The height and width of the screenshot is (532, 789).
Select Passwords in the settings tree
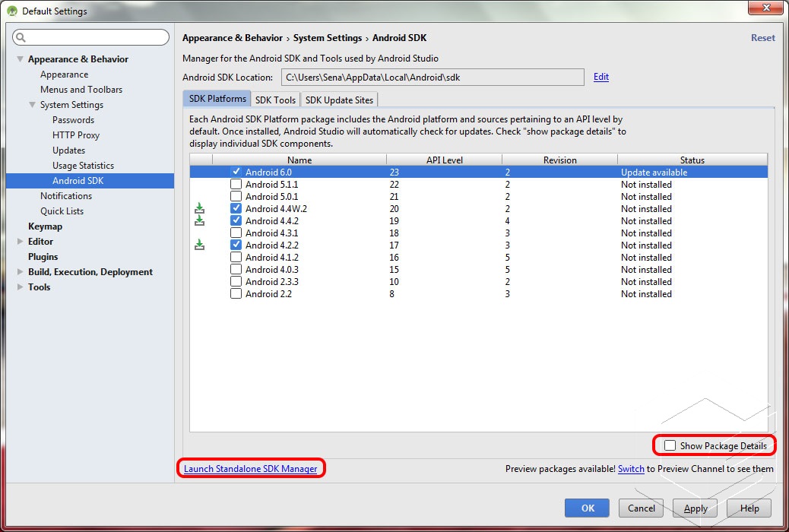73,120
